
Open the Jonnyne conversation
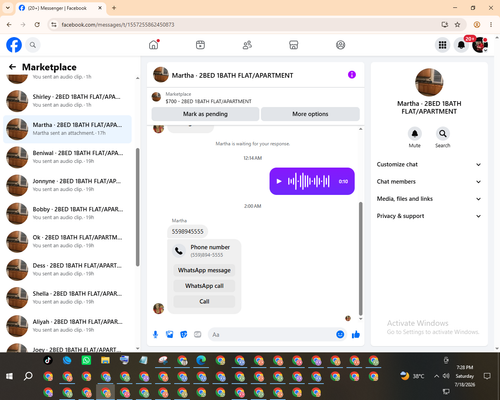67,185
